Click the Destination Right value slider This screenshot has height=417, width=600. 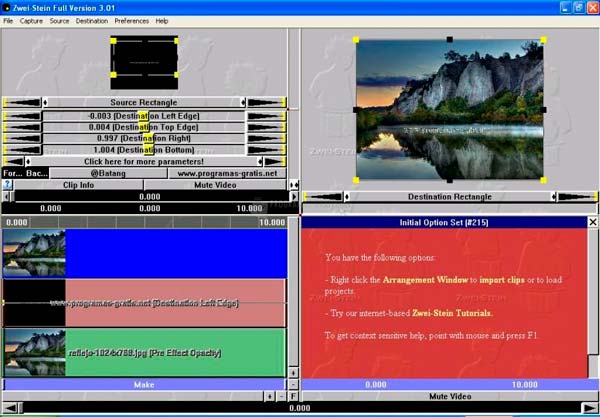pyautogui.click(x=143, y=138)
